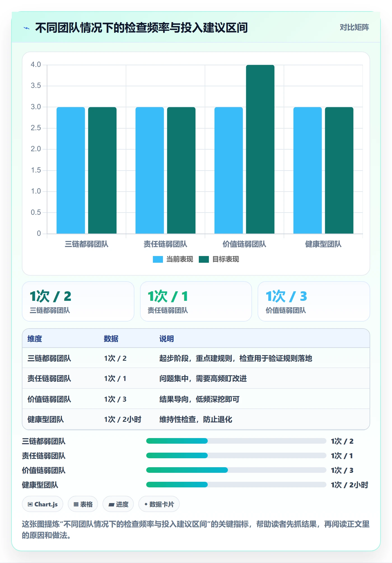Screen dimensions: 392x563
Task: Toggle the 目标表现 legend swatch
Action: (x=204, y=259)
